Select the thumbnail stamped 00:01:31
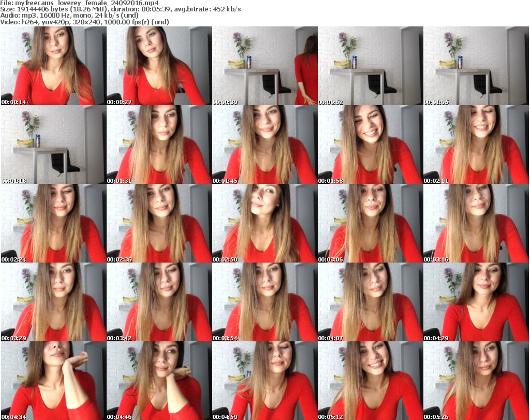 (x=159, y=144)
